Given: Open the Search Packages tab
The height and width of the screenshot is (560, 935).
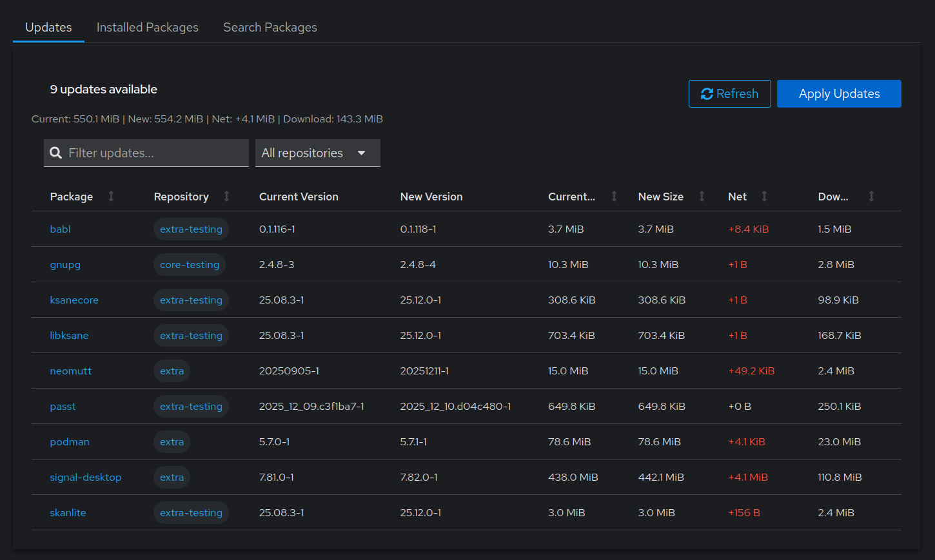Looking at the screenshot, I should point(270,27).
